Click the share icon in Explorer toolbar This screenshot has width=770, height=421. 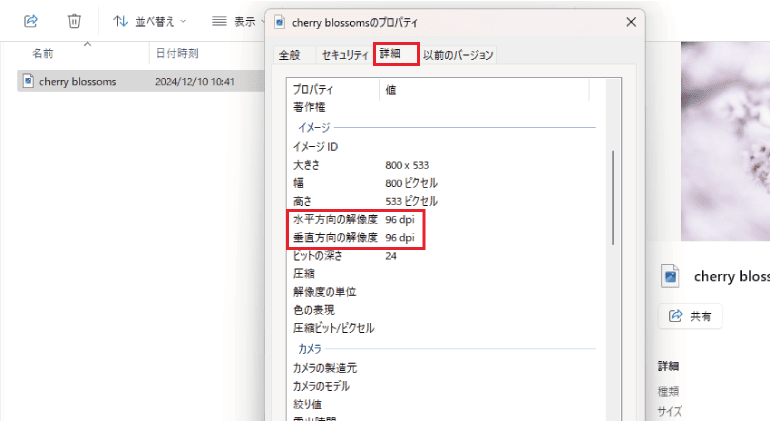(31, 21)
